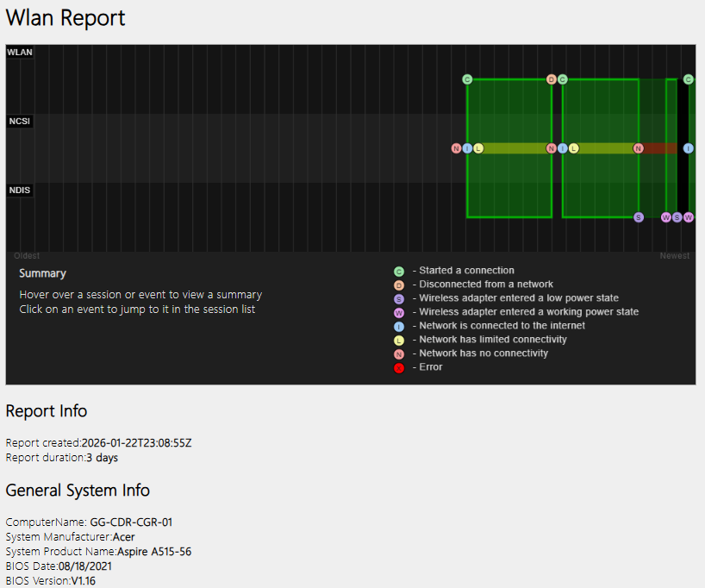Click the red Error legend icon
705x588 pixels.
(398, 367)
